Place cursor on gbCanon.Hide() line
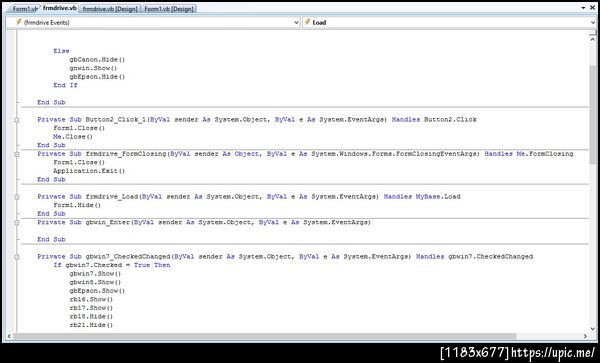600x363 pixels. pos(97,60)
